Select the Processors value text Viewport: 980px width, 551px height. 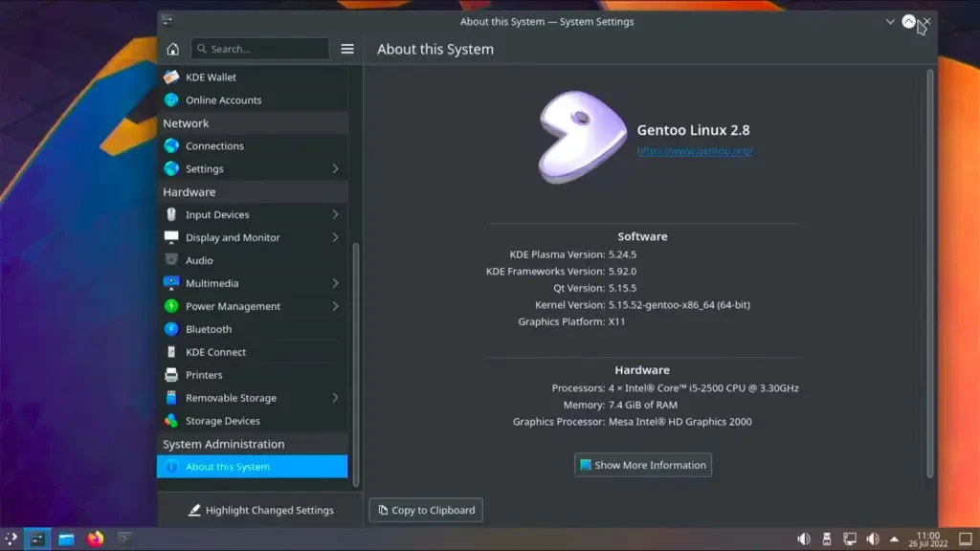tap(703, 388)
